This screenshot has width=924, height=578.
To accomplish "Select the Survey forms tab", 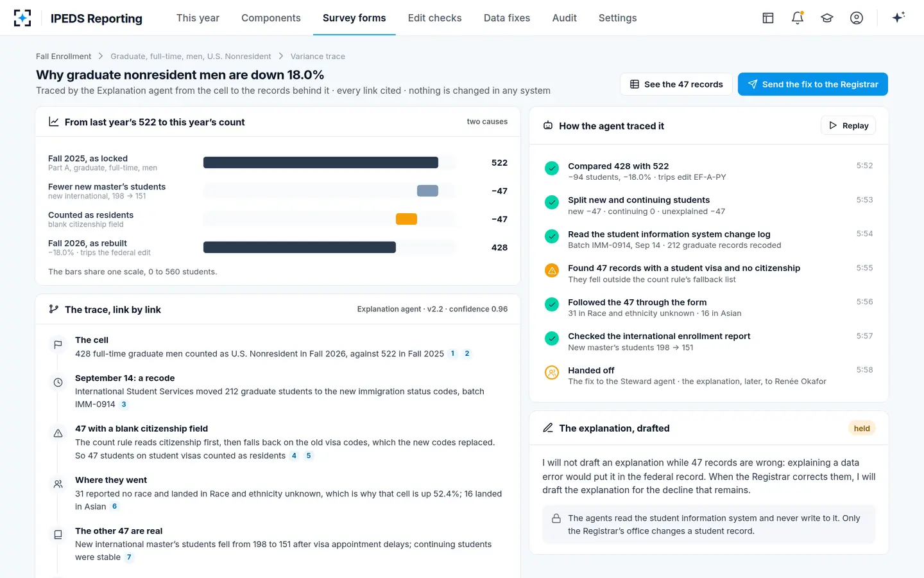I will coord(354,18).
